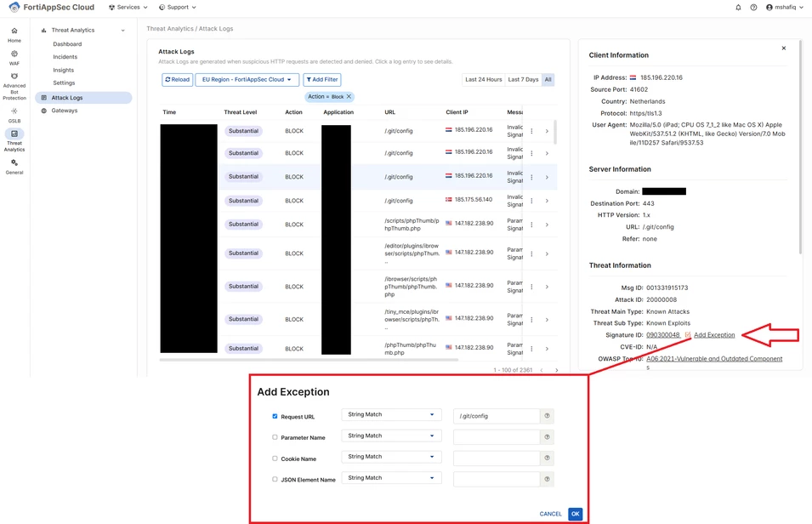
Task: Confirm Add Exception with OK
Action: tap(576, 514)
